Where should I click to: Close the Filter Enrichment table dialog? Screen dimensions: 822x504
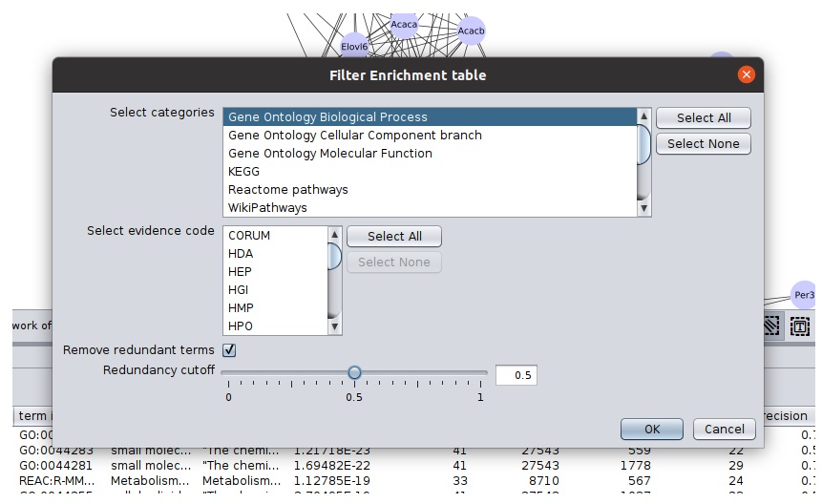click(x=747, y=74)
